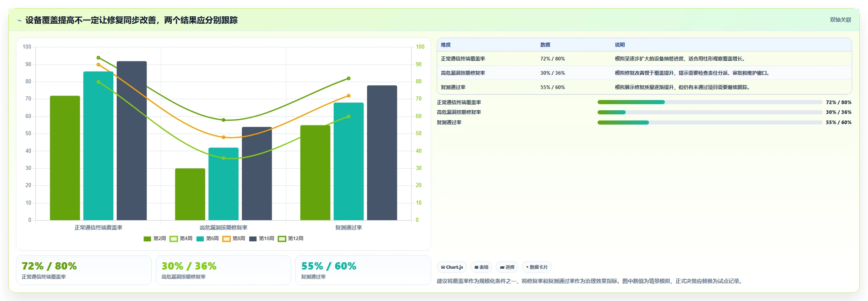Click the 30% / 36% value beside progress bar

tap(839, 112)
